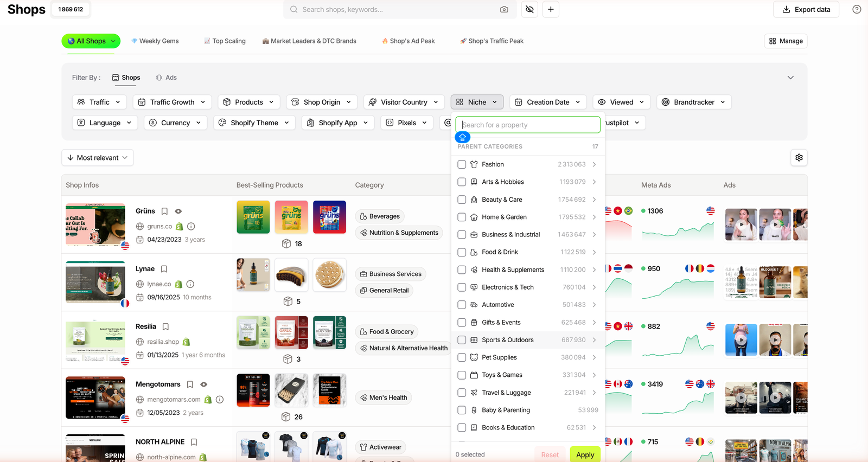The width and height of the screenshot is (868, 462).
Task: Open the Traffic filter dropdown
Action: [x=99, y=102]
